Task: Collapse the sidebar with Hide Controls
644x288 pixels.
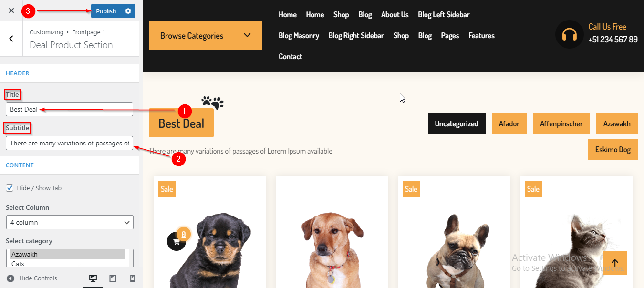Action: coord(31,278)
